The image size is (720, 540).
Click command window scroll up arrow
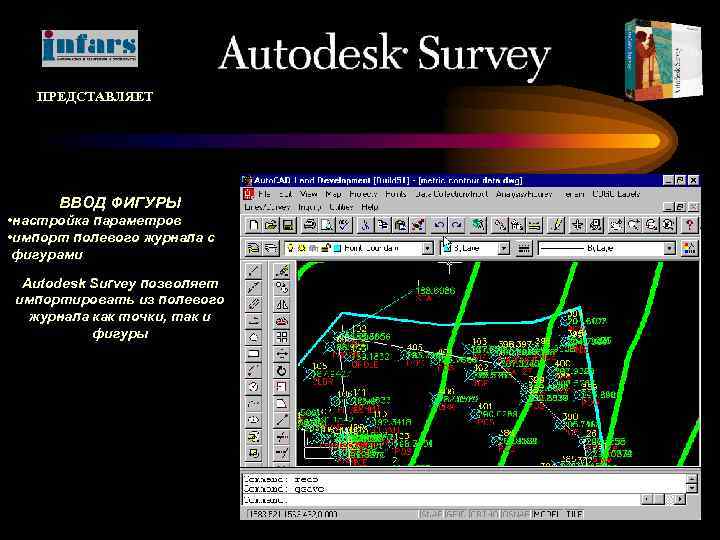692,479
